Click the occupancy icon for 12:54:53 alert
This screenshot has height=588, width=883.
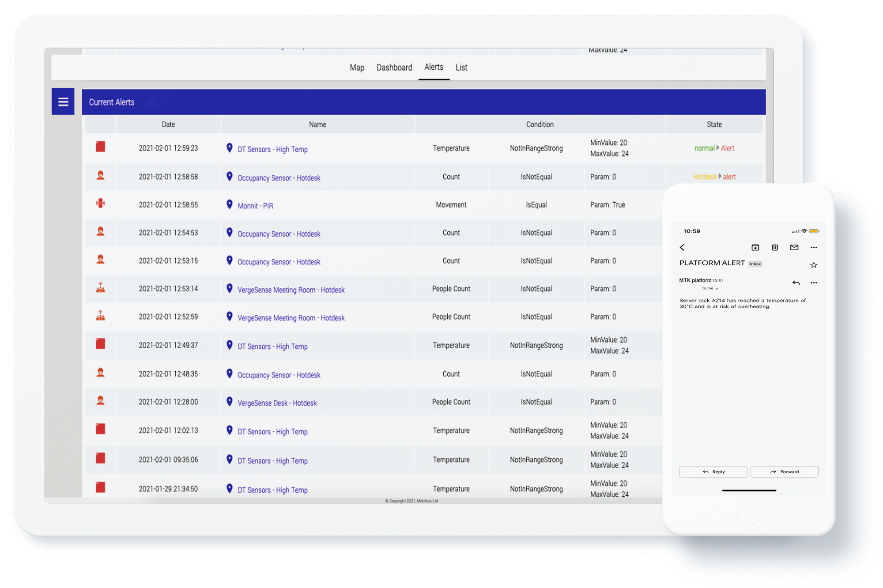101,231
